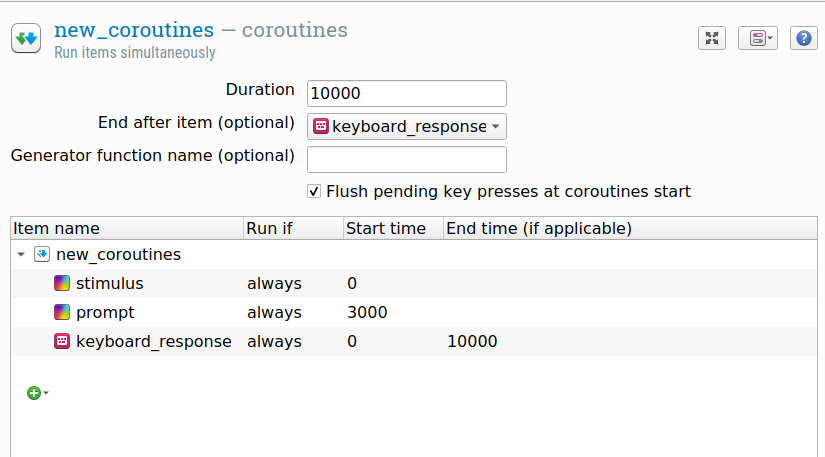The image size is (825, 457).
Task: Open the help icon for coroutines
Action: tap(804, 38)
